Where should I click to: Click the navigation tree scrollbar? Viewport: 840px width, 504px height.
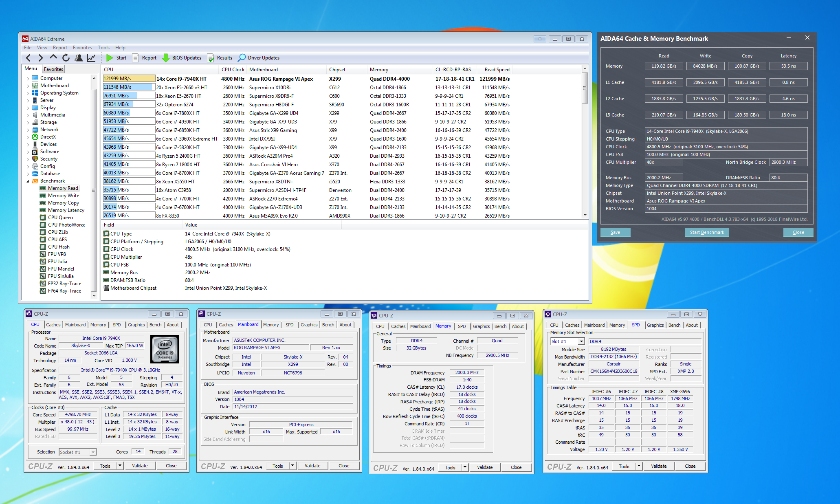click(x=94, y=187)
